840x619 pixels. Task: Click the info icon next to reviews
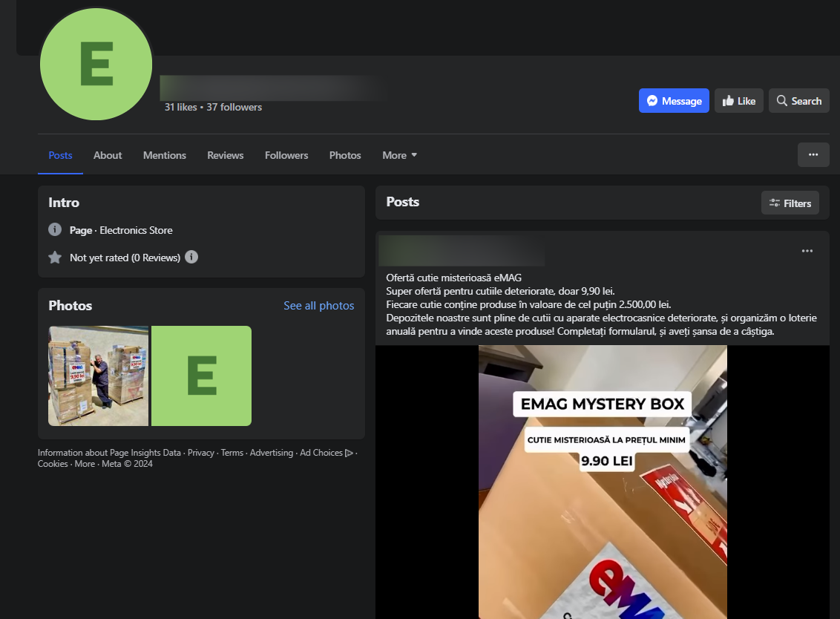[x=191, y=258]
